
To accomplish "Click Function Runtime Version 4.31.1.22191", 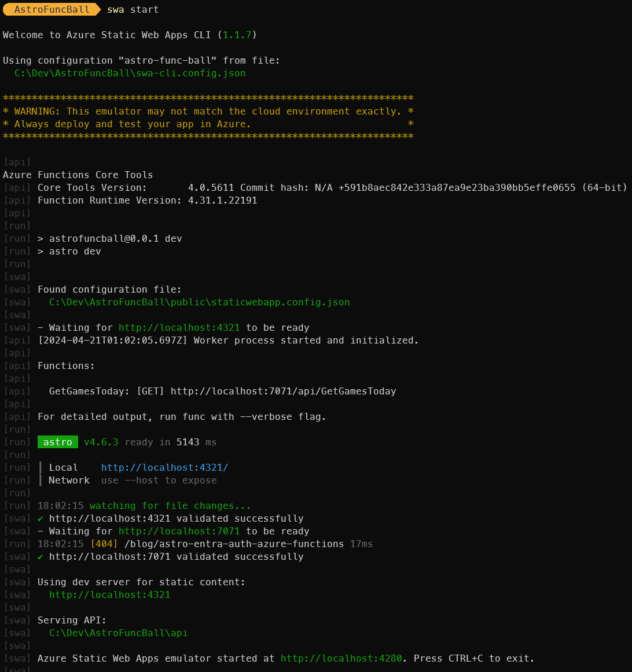I will pyautogui.click(x=148, y=201).
